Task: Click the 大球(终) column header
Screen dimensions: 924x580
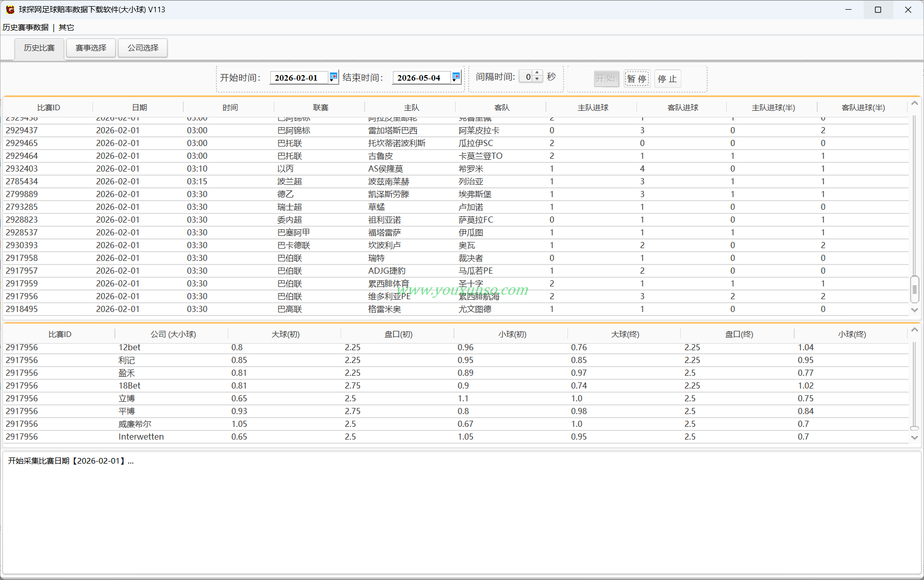Action: pyautogui.click(x=625, y=334)
